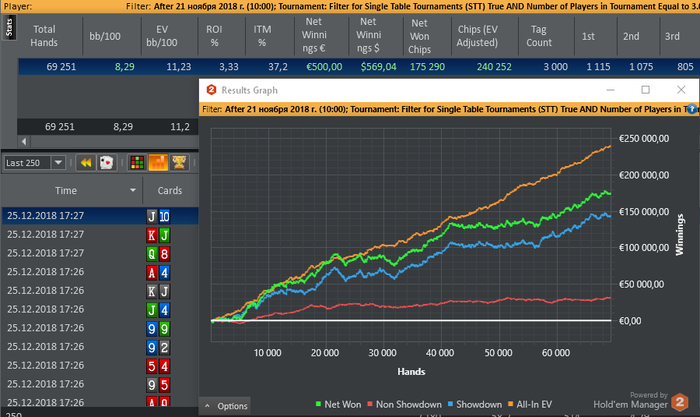Sort by bb/100 column header
Image resolution: width=700 pixels, height=417 pixels.
[105, 36]
